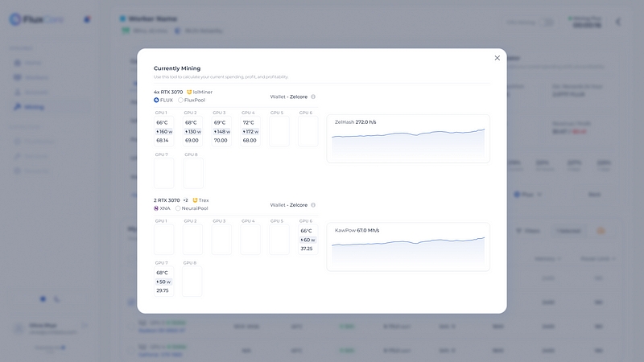Click the 69.00 hashrate value
The height and width of the screenshot is (362, 644).
(x=192, y=140)
